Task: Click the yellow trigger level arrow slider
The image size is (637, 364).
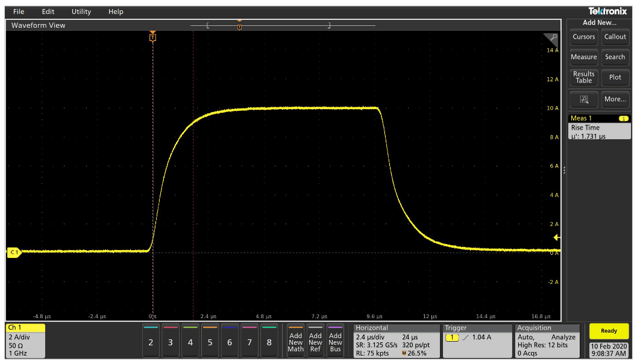Action: click(x=556, y=237)
